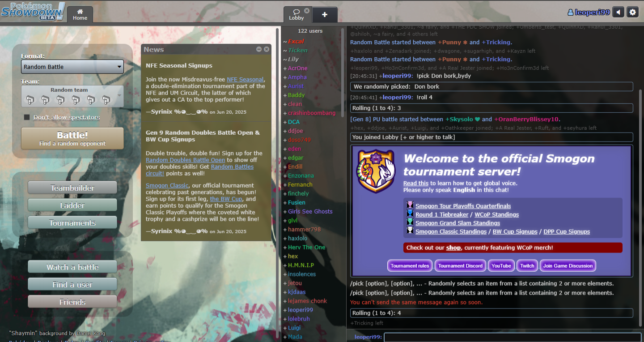Image resolution: width=644 pixels, height=342 pixels.
Task: Click user Excal in user list
Action: [296, 41]
